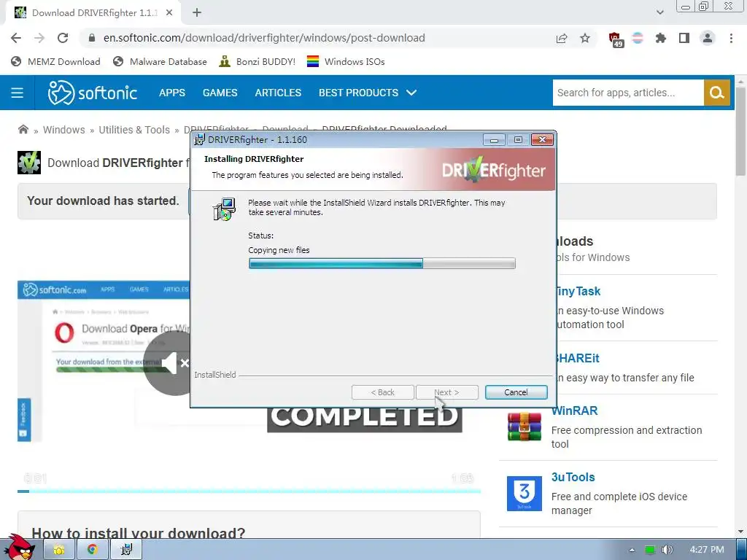This screenshot has height=560, width=747.
Task: Open the Chrome profile avatar
Action: [708, 38]
